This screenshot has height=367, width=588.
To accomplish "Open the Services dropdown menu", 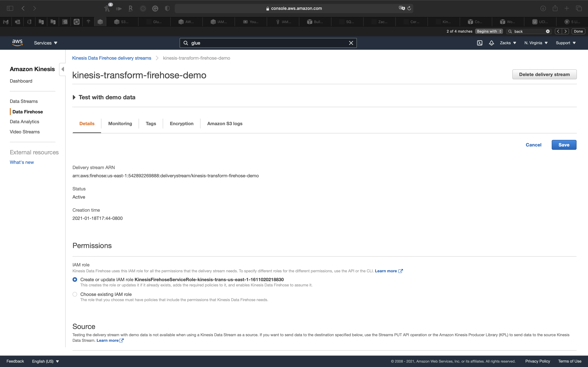I will (x=45, y=43).
